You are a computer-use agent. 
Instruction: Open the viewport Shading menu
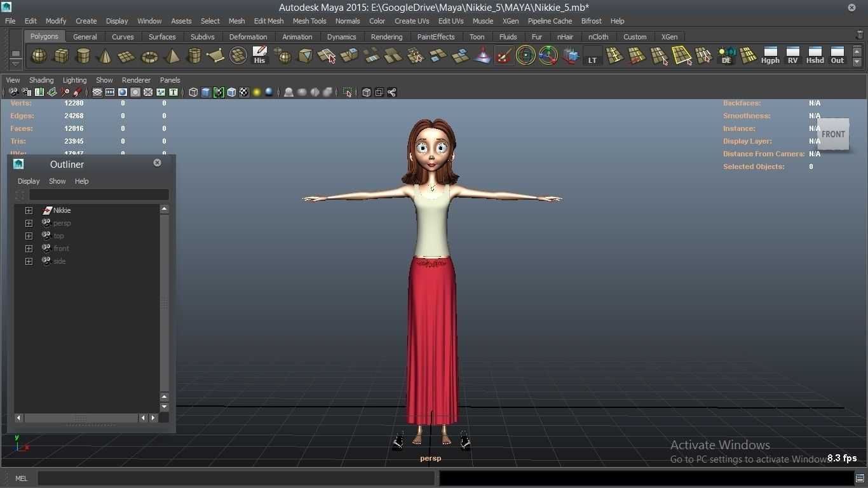[41, 80]
